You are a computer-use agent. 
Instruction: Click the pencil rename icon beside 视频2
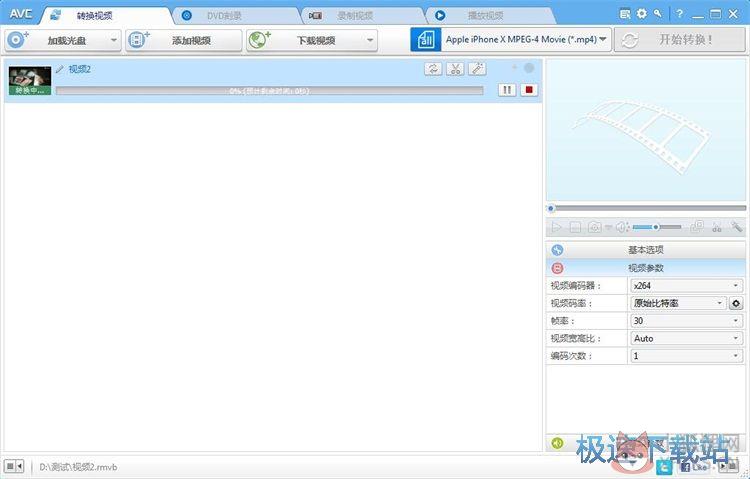pyautogui.click(x=59, y=69)
